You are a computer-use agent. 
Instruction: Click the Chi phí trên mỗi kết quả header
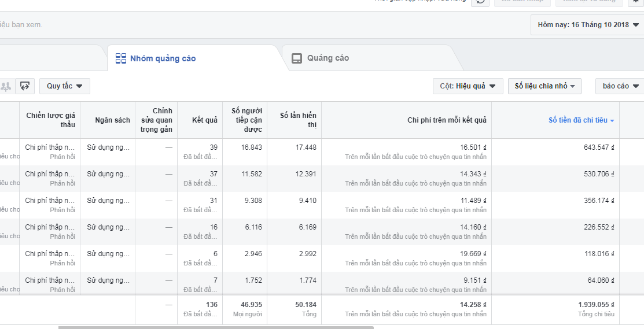447,120
